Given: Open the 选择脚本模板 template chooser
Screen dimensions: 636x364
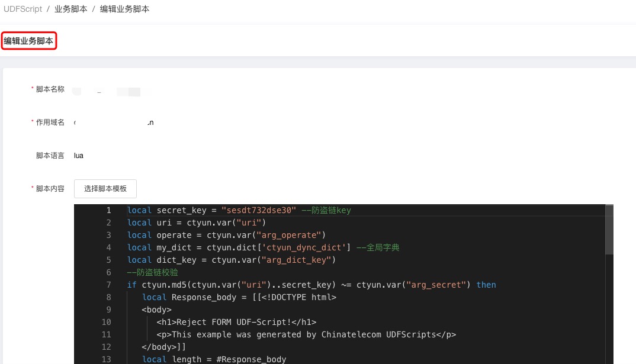Looking at the screenshot, I should click(x=105, y=189).
